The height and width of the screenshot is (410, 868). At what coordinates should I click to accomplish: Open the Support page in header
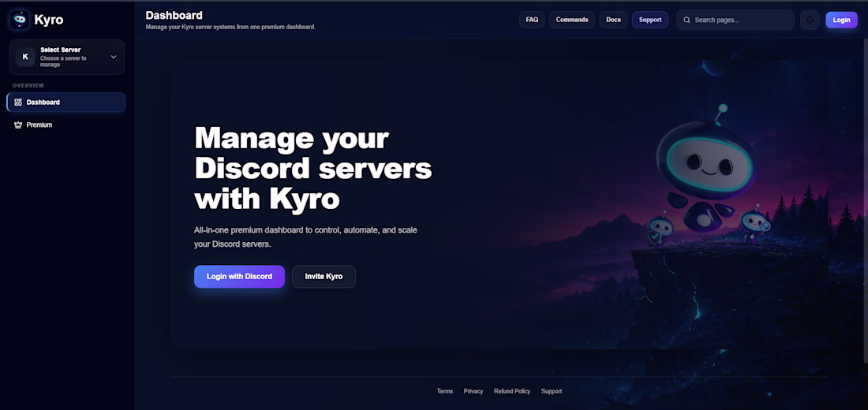pos(650,20)
